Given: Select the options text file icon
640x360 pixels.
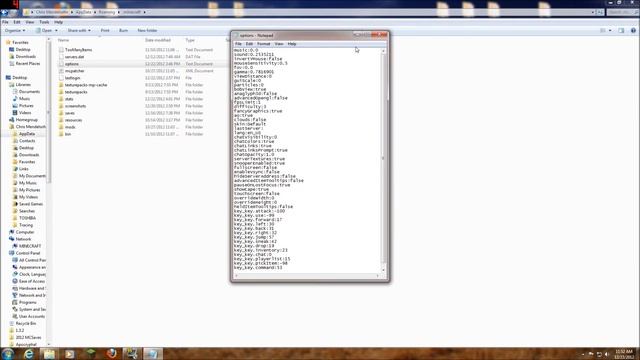Looking at the screenshot, I should 61,64.
